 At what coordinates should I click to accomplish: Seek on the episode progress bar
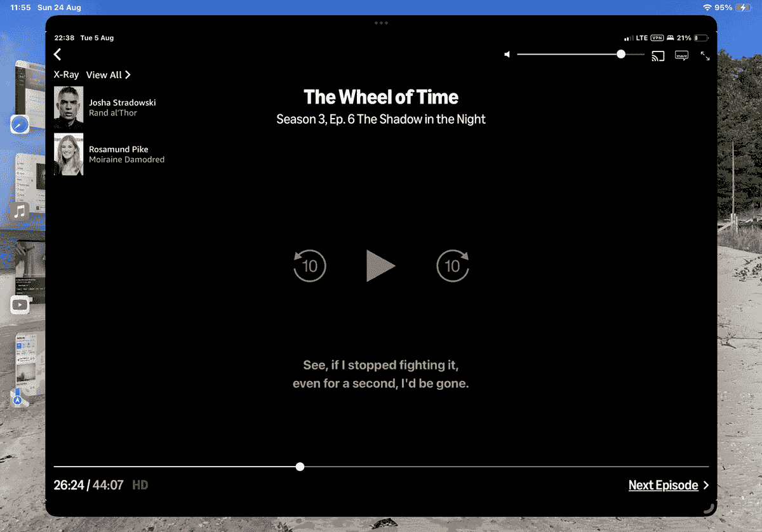point(381,467)
